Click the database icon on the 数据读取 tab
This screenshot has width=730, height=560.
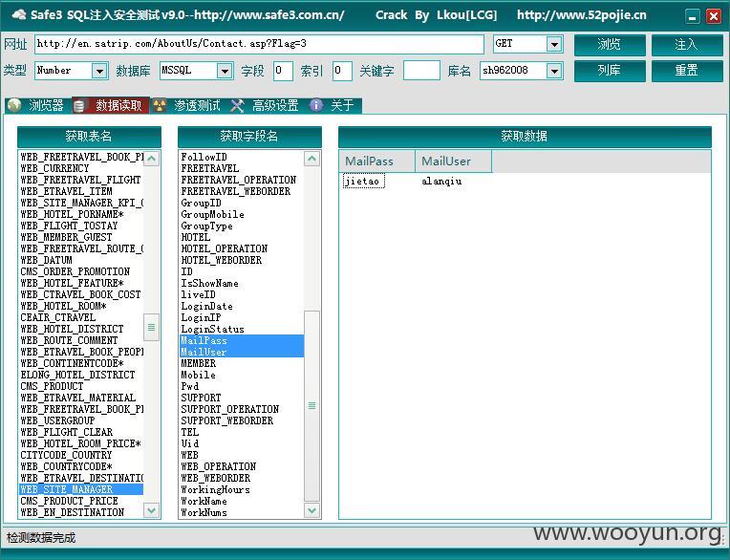(x=79, y=106)
